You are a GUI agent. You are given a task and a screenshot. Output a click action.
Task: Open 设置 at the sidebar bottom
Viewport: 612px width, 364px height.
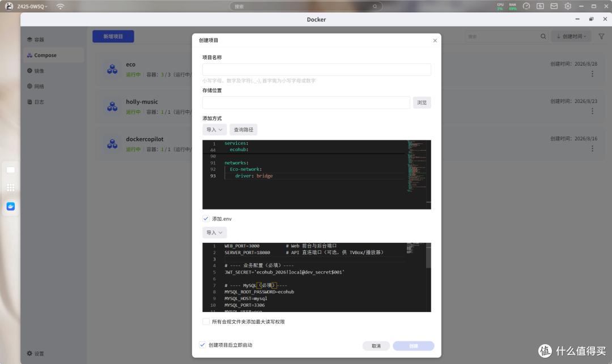click(36, 353)
